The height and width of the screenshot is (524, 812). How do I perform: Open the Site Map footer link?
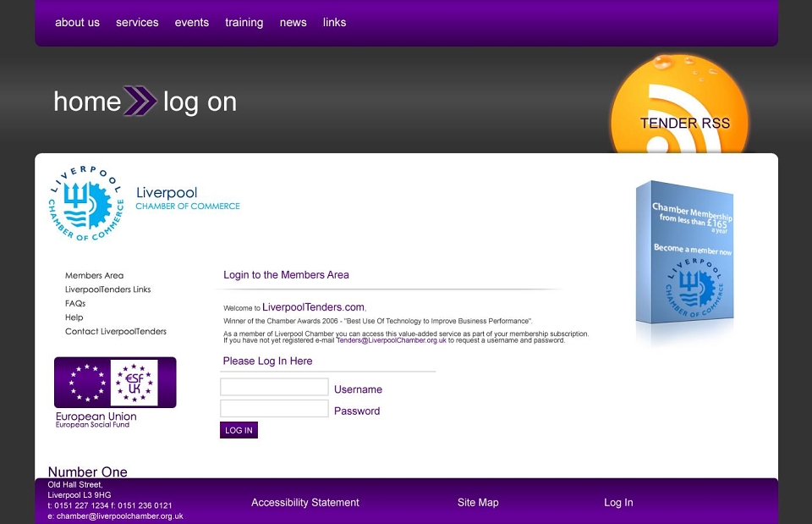coord(478,502)
